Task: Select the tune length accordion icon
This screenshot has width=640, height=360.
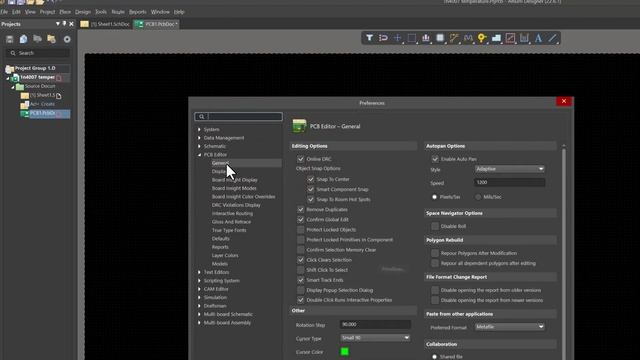Action: point(468,38)
